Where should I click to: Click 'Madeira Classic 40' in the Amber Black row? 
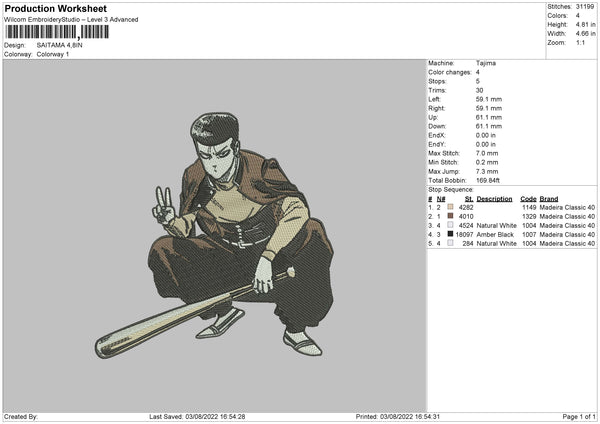[567, 234]
